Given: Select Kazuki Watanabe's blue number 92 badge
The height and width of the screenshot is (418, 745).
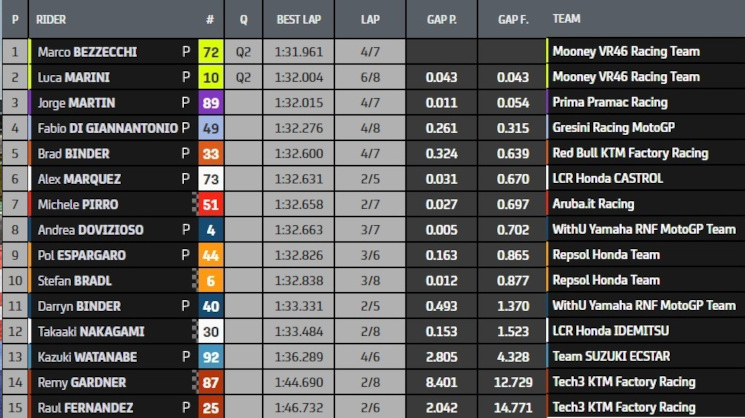Looking at the screenshot, I should pyautogui.click(x=210, y=357).
